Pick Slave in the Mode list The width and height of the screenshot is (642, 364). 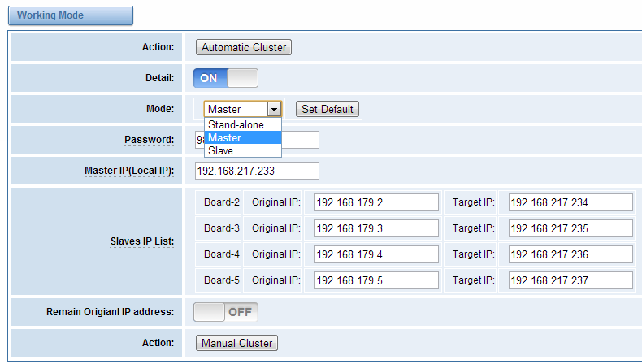coord(242,150)
